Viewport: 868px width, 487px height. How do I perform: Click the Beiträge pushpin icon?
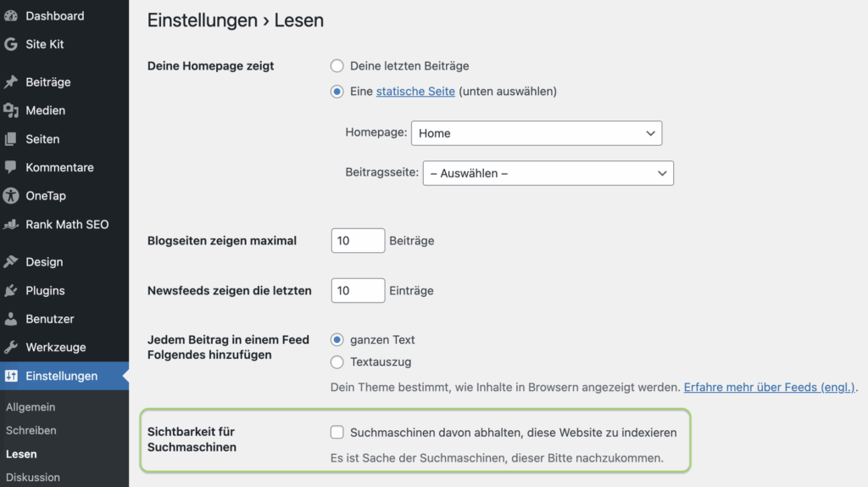pos(11,82)
